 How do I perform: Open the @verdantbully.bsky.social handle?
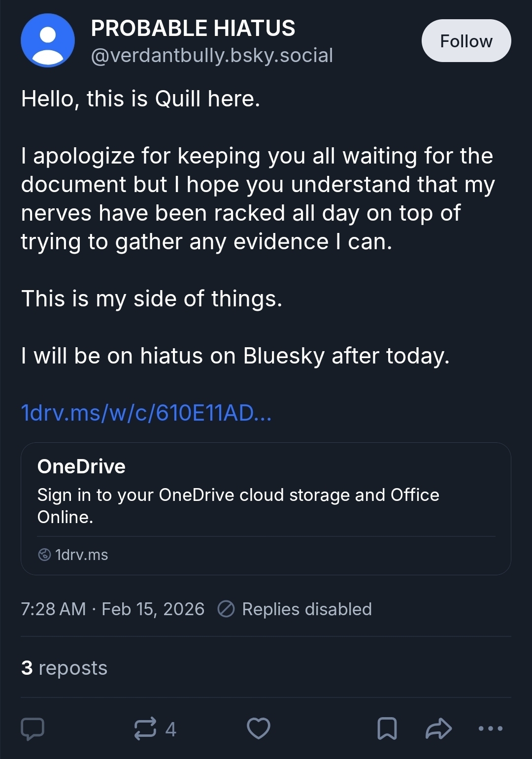coord(212,56)
